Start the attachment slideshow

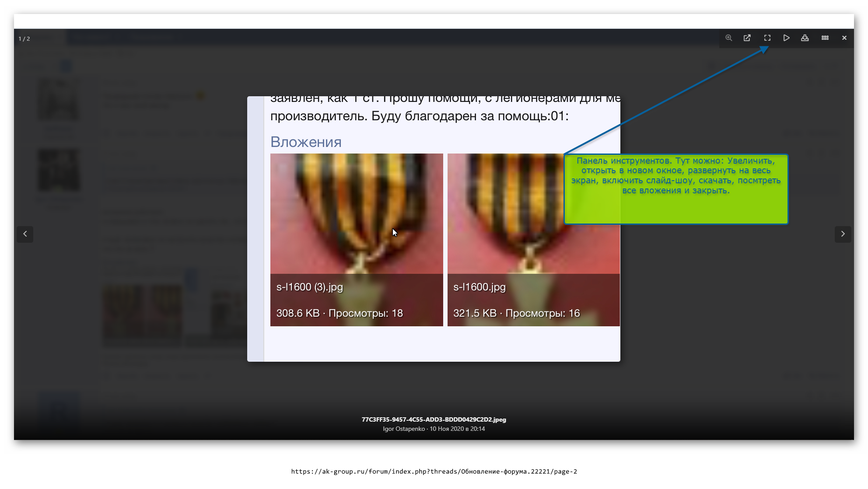click(786, 38)
